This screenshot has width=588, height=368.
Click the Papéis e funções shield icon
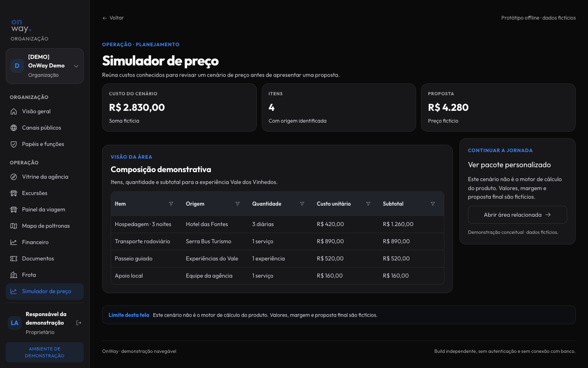(13, 144)
